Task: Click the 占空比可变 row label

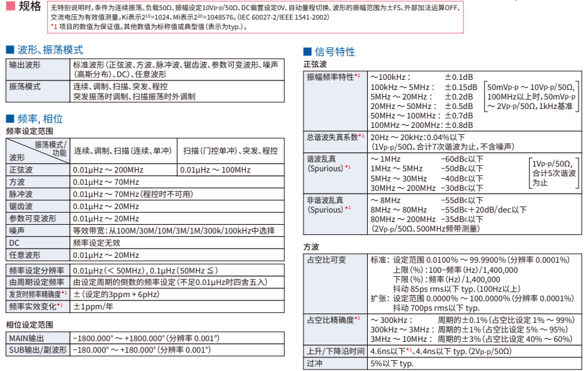Action: (327, 259)
